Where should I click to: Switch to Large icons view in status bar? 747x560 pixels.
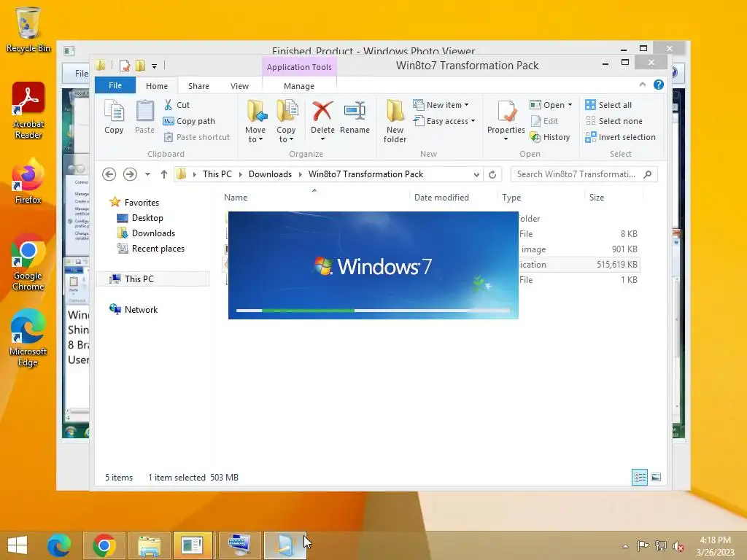coord(656,477)
